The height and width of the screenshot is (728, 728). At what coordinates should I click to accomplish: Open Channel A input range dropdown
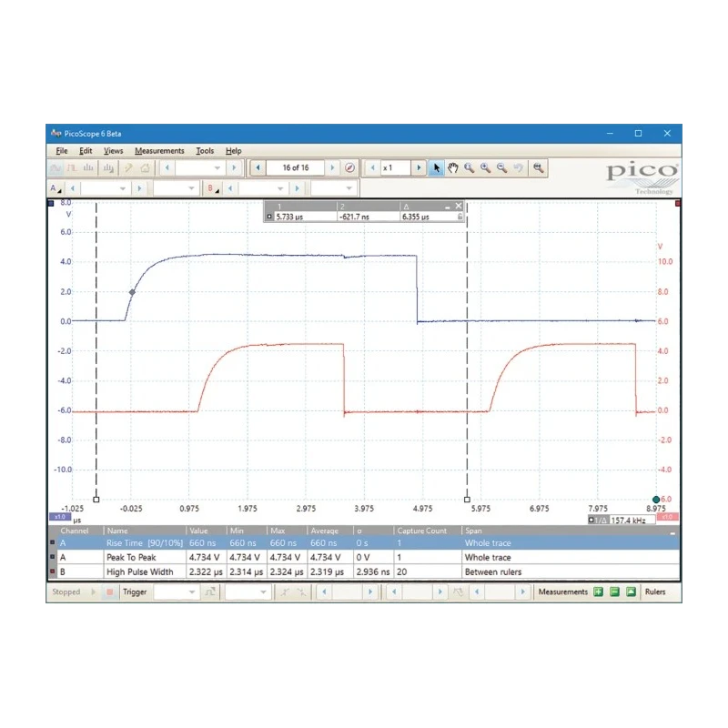coord(123,188)
